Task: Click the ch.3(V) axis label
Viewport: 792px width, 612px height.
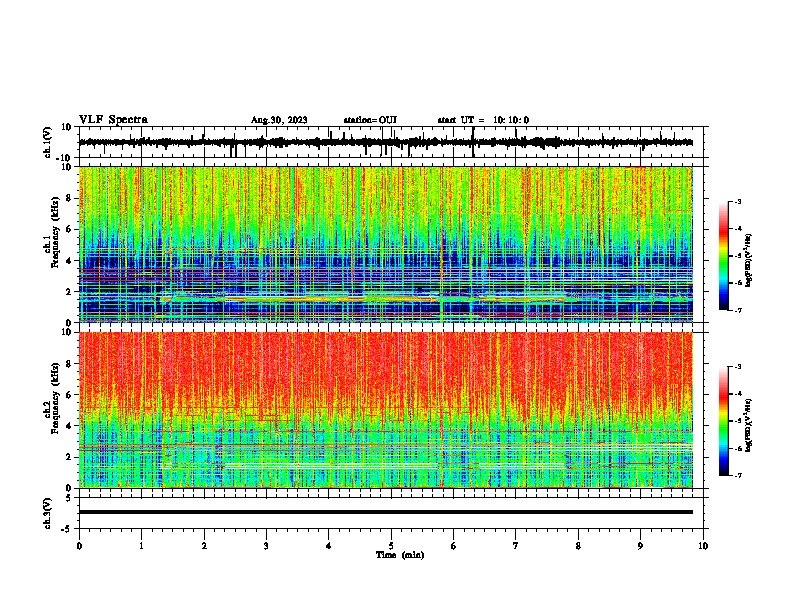Action: click(x=48, y=513)
